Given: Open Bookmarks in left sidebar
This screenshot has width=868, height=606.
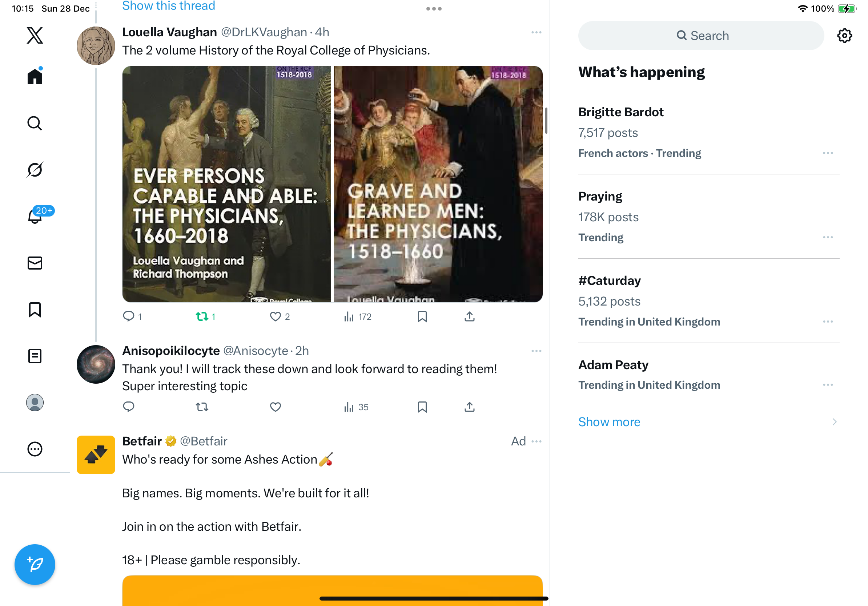Looking at the screenshot, I should coord(35,310).
